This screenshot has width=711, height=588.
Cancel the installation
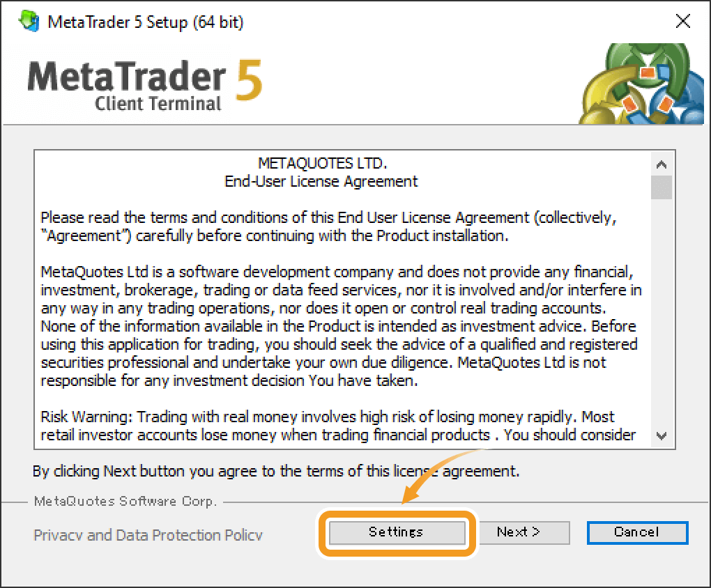(x=637, y=532)
